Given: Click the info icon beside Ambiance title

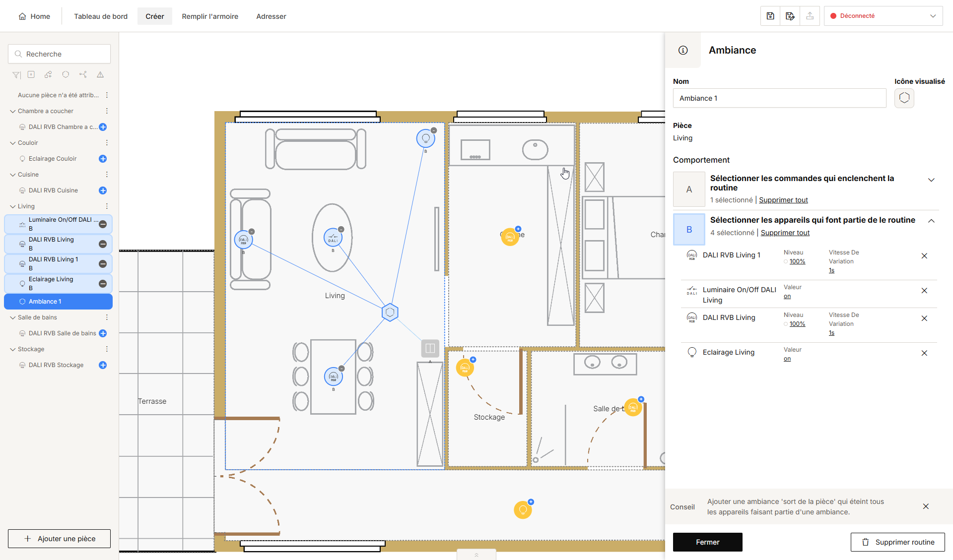Looking at the screenshot, I should point(683,50).
